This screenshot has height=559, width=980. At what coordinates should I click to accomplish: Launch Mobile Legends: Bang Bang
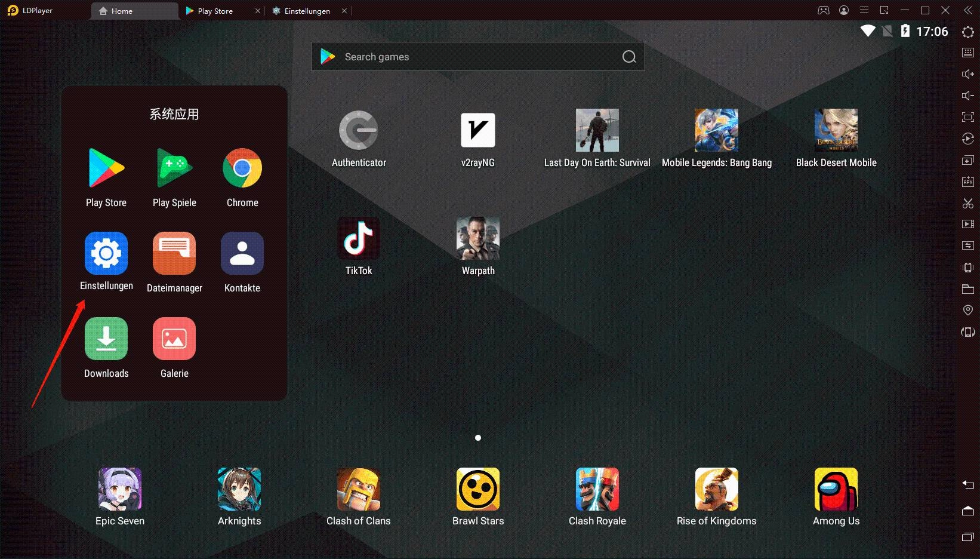coord(717,130)
